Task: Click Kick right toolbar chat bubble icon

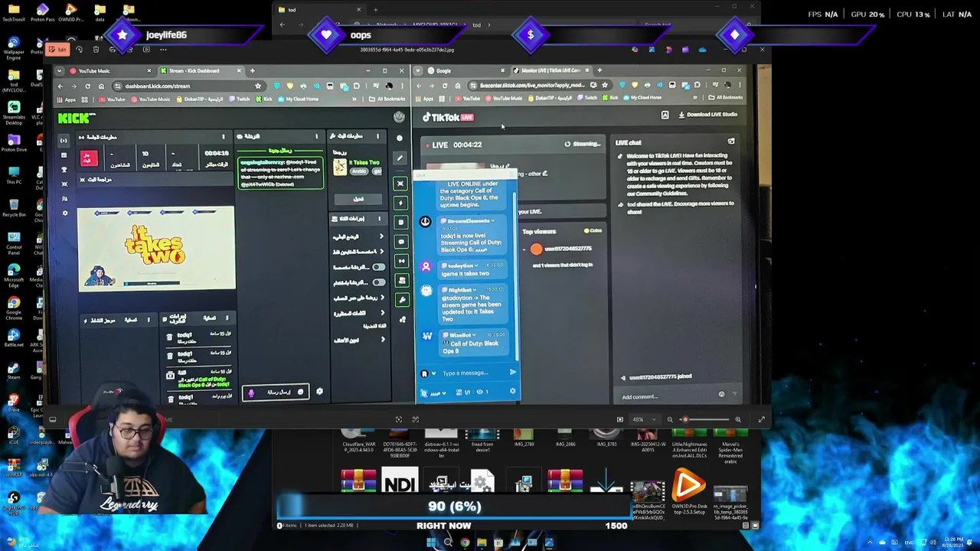Action: coord(402,242)
